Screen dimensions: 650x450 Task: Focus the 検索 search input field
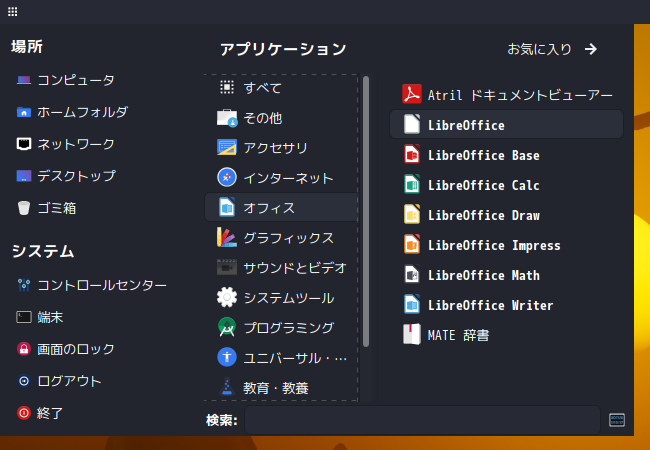pyautogui.click(x=422, y=420)
